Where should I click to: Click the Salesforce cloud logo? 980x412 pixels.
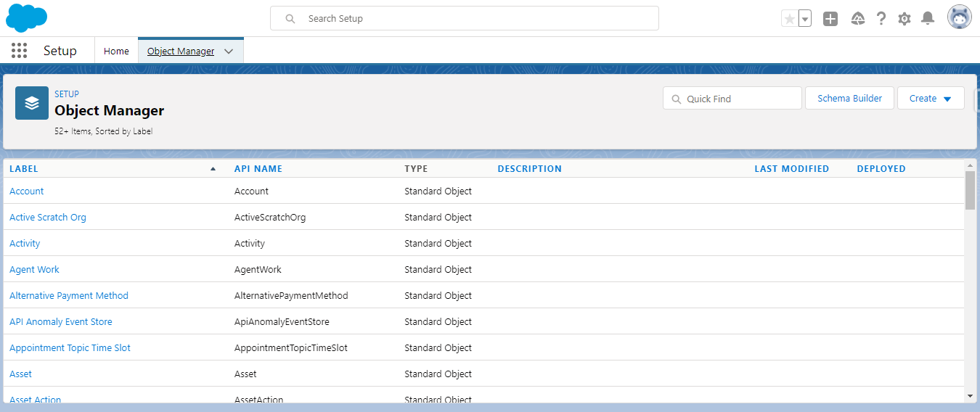tap(27, 18)
